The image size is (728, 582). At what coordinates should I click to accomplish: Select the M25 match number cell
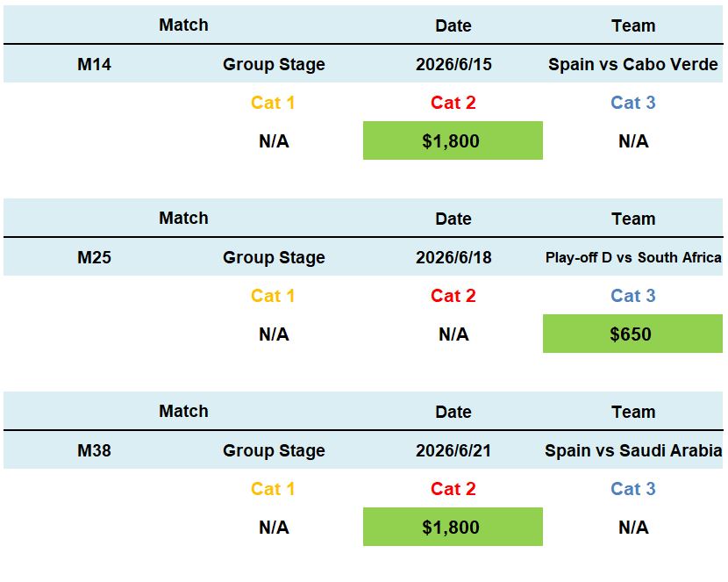(94, 257)
